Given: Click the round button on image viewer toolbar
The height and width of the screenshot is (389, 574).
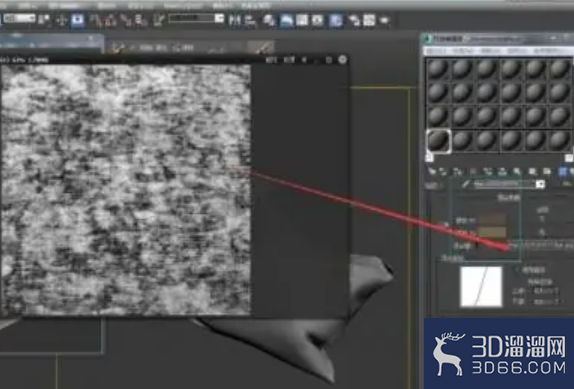Looking at the screenshot, I should [343, 59].
